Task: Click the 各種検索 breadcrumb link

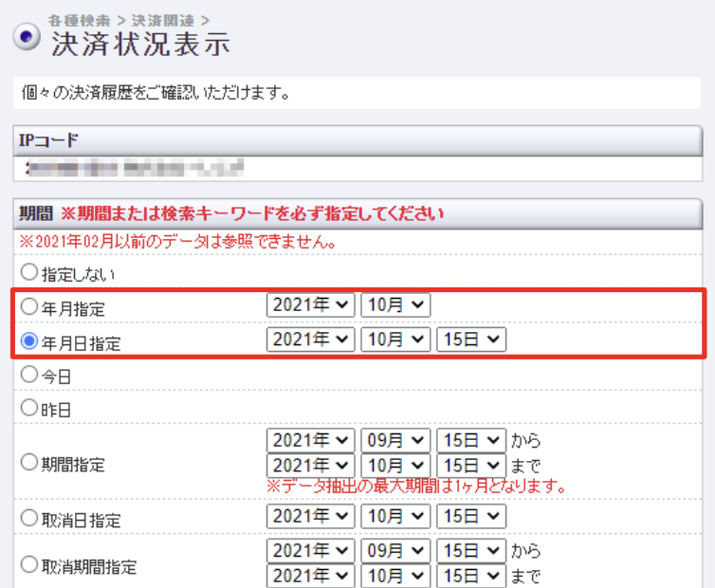Action: click(80, 21)
